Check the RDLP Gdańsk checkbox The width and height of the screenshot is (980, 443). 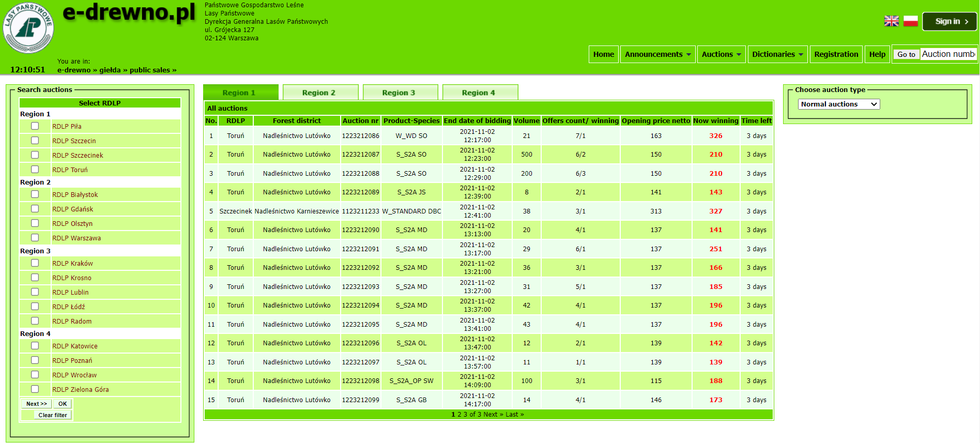tap(35, 209)
